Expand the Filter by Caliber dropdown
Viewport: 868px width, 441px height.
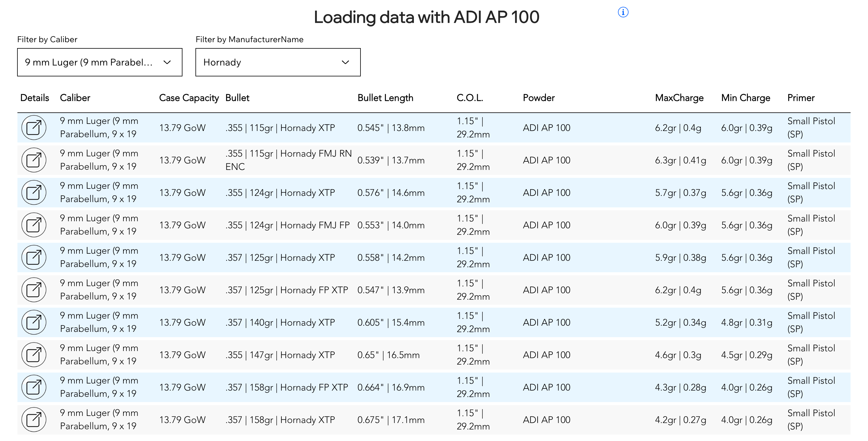(x=100, y=62)
